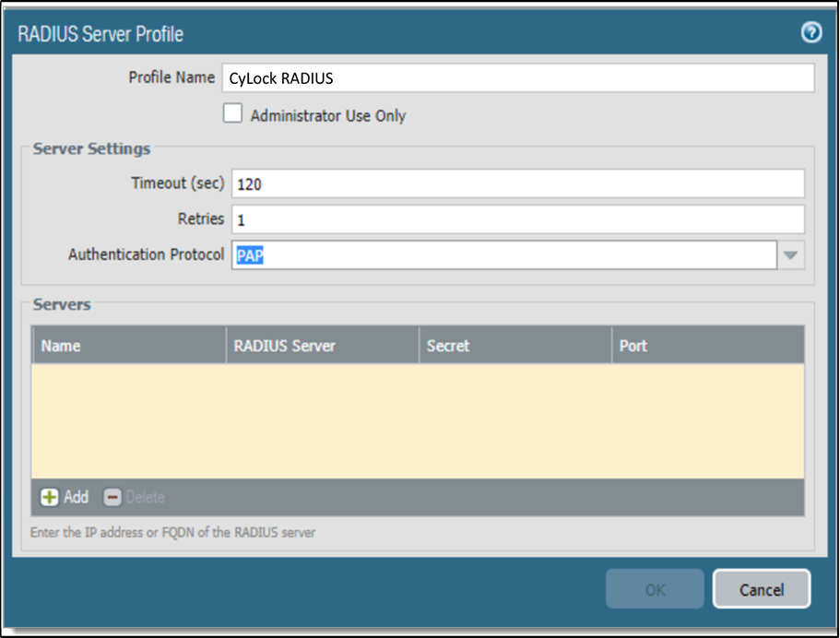Viewport: 840px width, 638px height.
Task: Click the Add label in Servers toolbar
Action: (x=77, y=497)
